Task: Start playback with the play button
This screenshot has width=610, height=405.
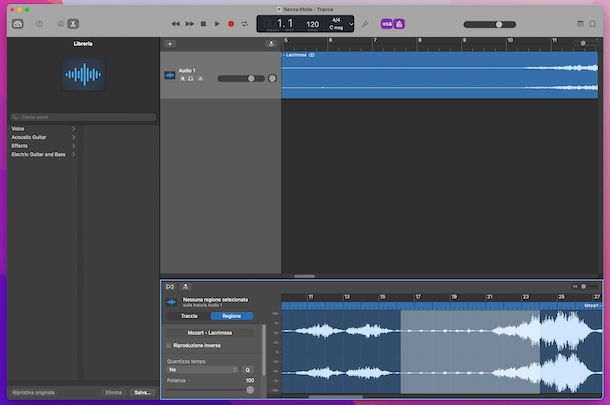Action: click(217, 24)
